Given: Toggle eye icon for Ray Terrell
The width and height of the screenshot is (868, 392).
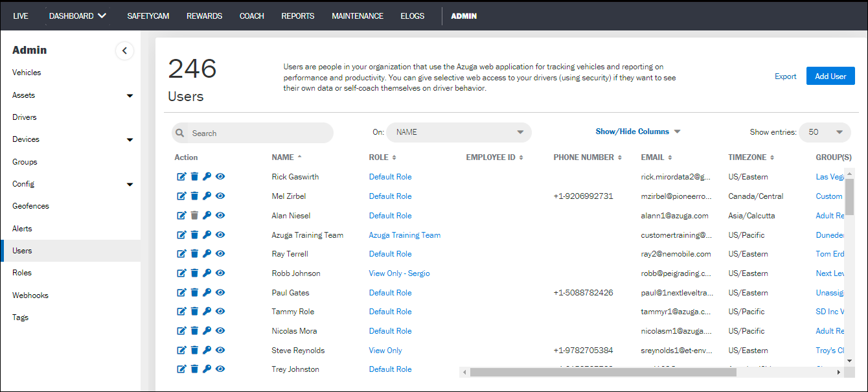Looking at the screenshot, I should [x=220, y=254].
